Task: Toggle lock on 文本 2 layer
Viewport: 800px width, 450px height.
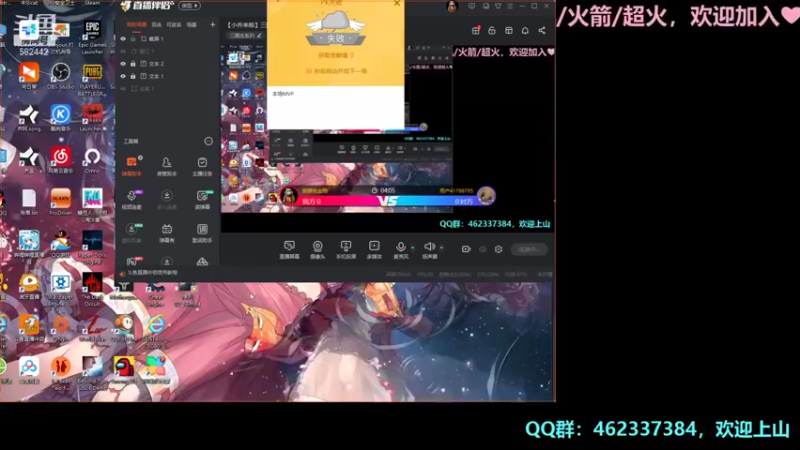Action: pos(133,64)
